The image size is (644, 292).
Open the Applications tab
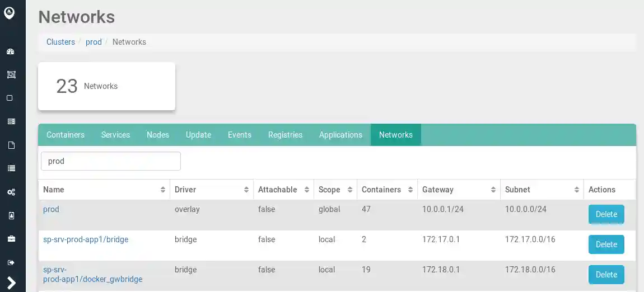click(340, 135)
